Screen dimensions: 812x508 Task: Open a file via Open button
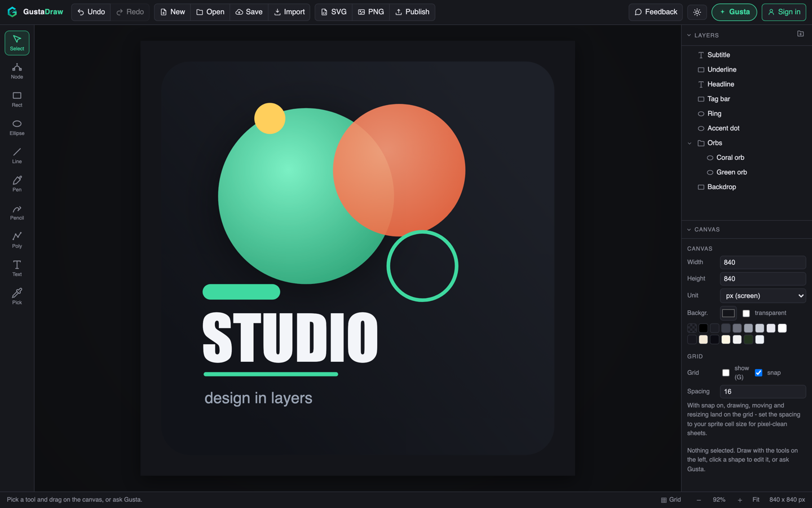pos(210,12)
